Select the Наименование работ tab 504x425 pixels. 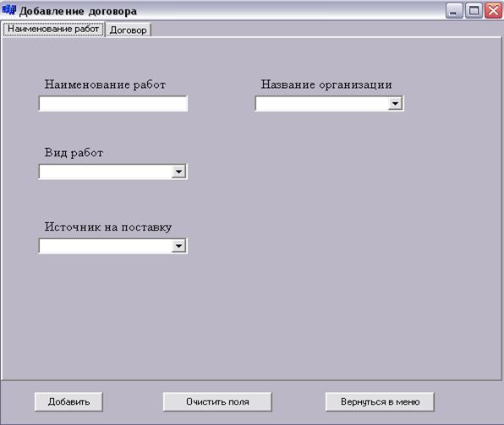[53, 30]
